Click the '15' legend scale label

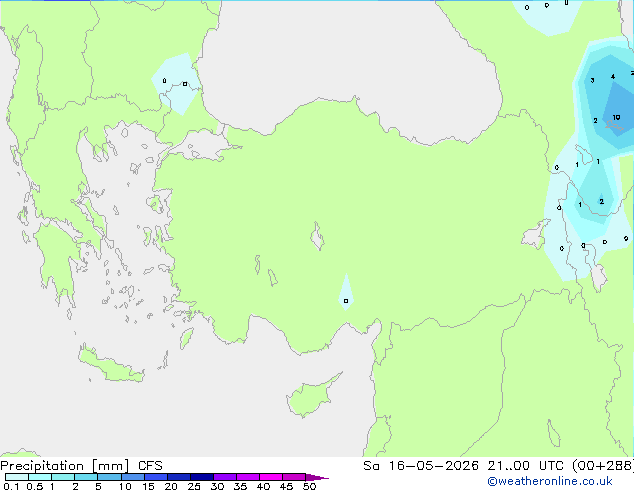pos(148,486)
